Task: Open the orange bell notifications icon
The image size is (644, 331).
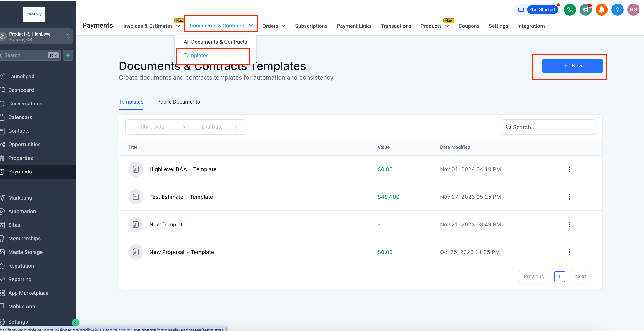Action: pos(601,10)
